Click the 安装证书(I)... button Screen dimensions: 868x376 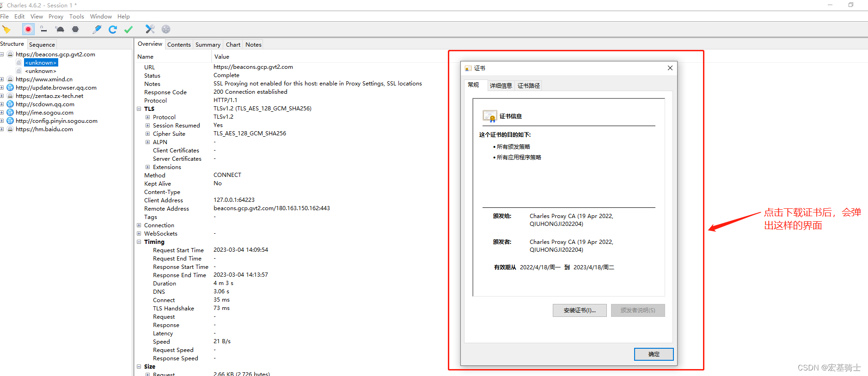click(580, 310)
